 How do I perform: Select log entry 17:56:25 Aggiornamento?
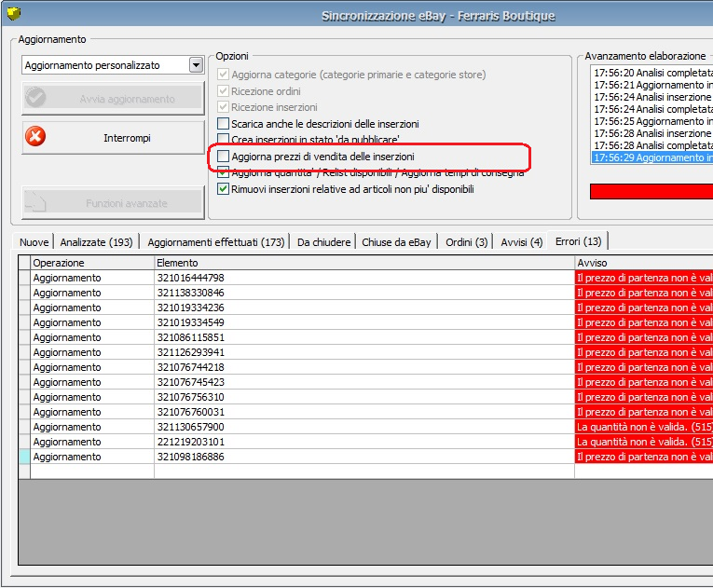(652, 121)
